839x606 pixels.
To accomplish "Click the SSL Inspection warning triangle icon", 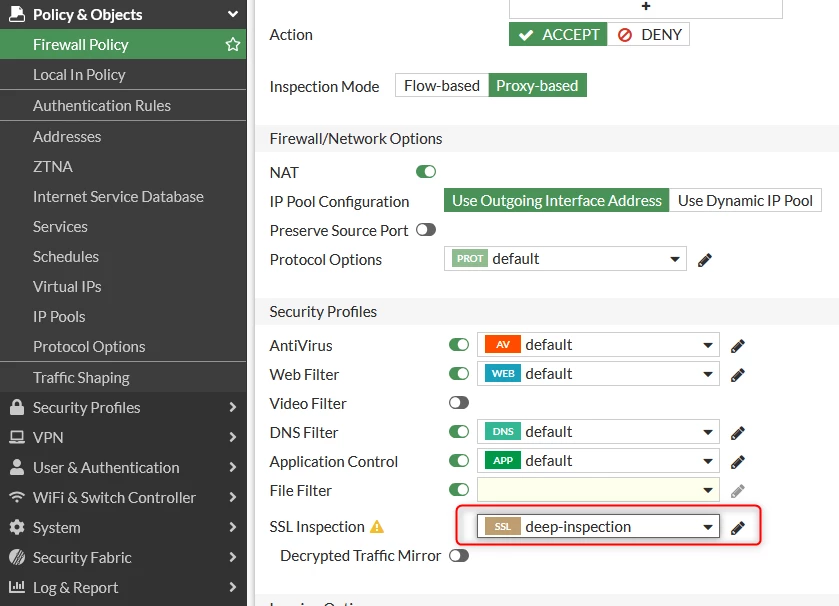I will 377,527.
